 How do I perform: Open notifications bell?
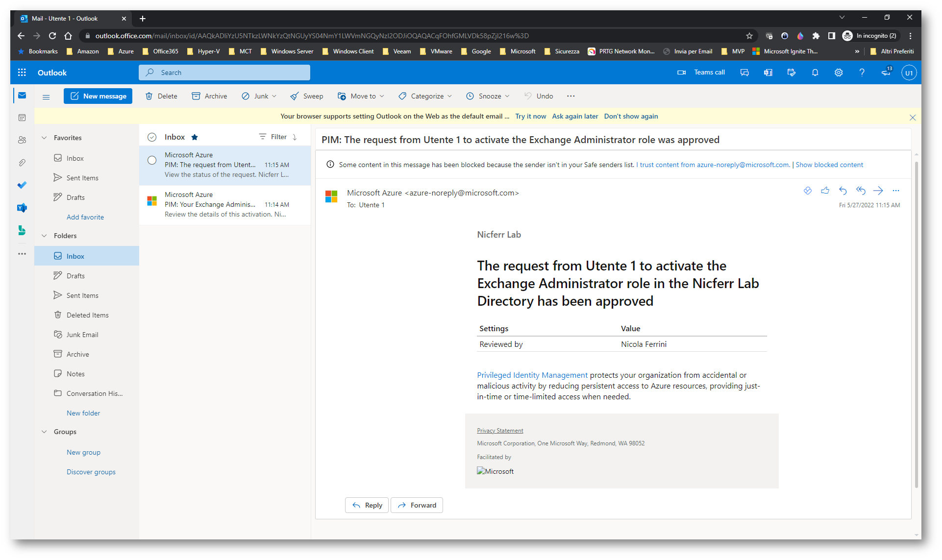815,73
